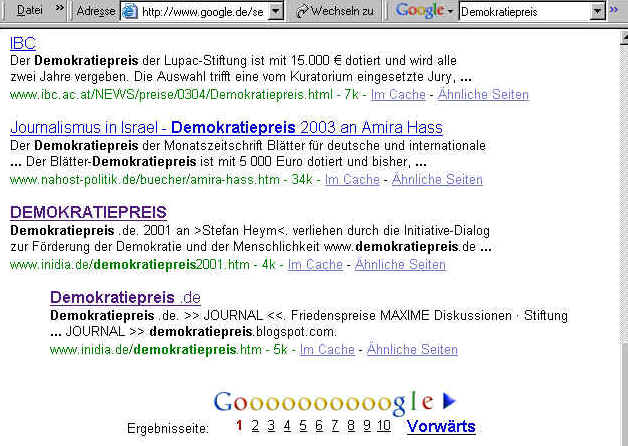Open Ähnliche Seiten for the ibc.ac.at result
Image resolution: width=628 pixels, height=446 pixels.
click(x=483, y=94)
